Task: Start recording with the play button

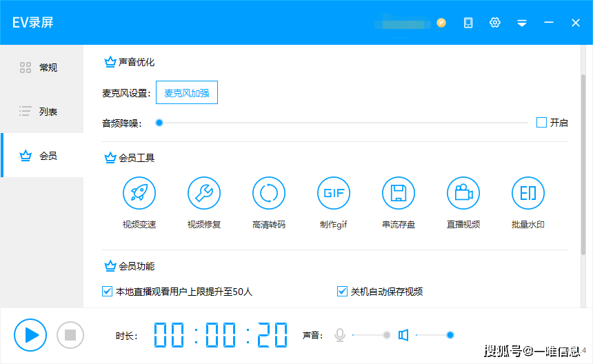Action: click(30, 336)
